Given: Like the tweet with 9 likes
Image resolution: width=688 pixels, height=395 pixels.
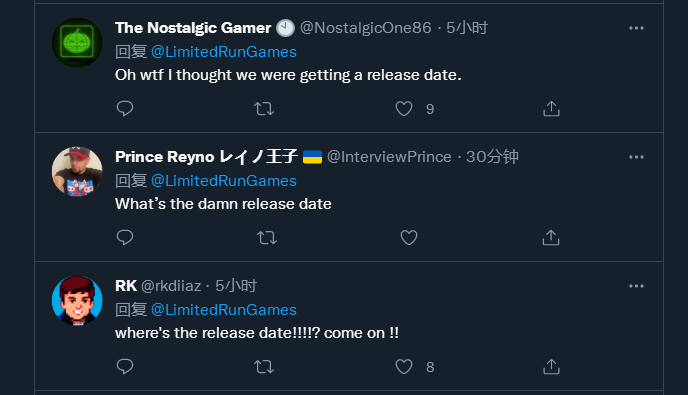Looking at the screenshot, I should click(x=404, y=108).
